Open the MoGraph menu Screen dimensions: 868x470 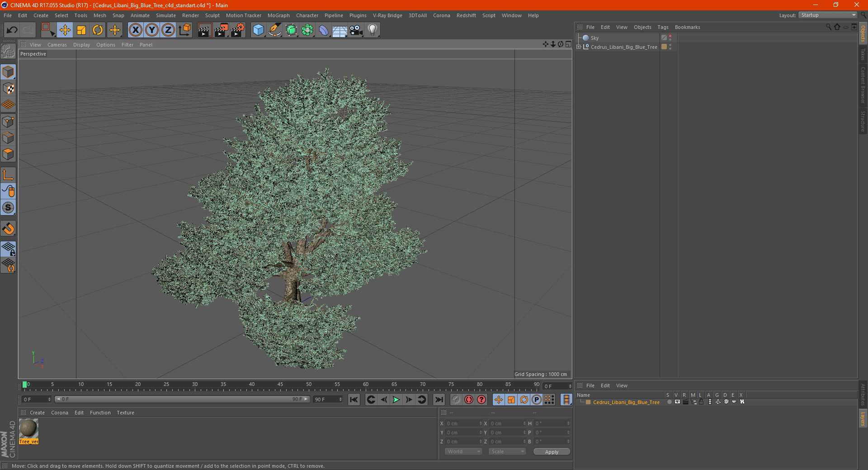(x=278, y=15)
